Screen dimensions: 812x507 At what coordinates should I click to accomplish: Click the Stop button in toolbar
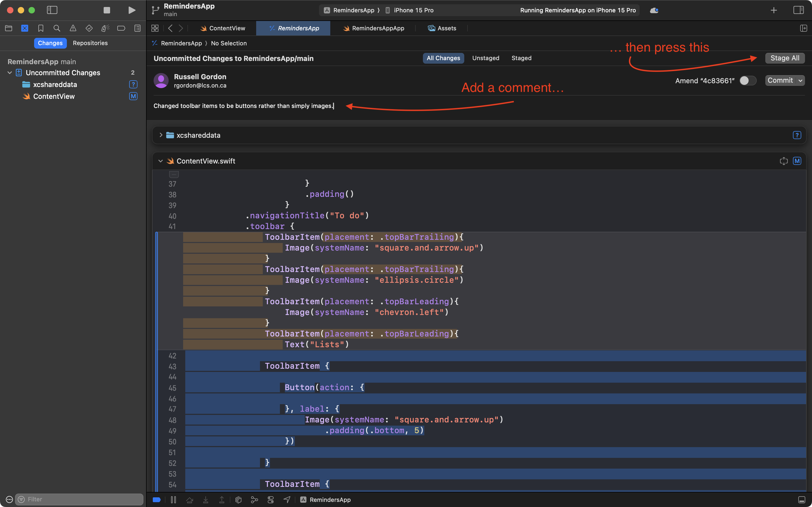[107, 10]
